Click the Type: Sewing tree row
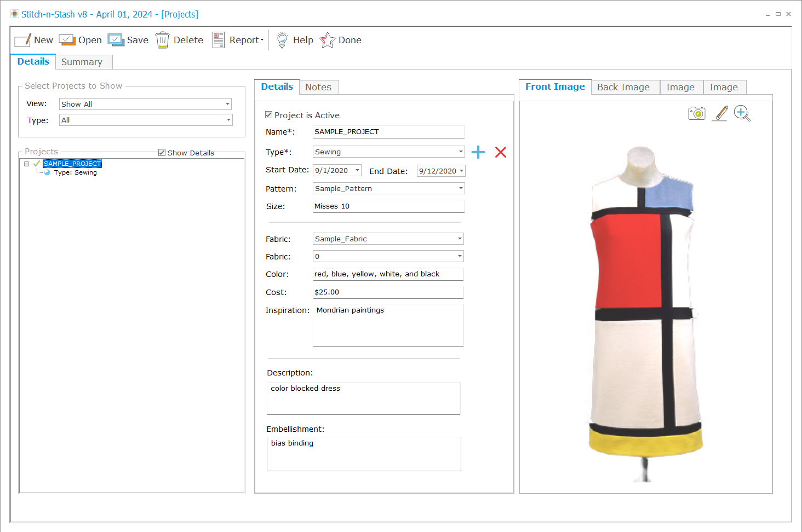 pyautogui.click(x=76, y=172)
